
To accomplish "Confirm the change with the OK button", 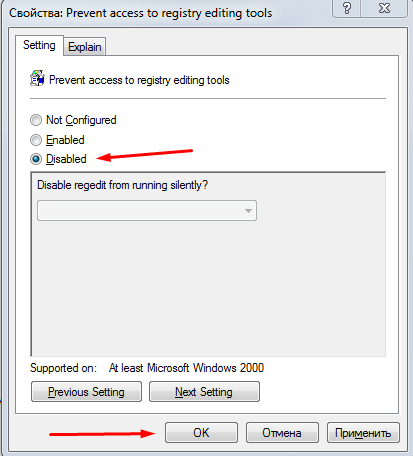I will point(201,433).
